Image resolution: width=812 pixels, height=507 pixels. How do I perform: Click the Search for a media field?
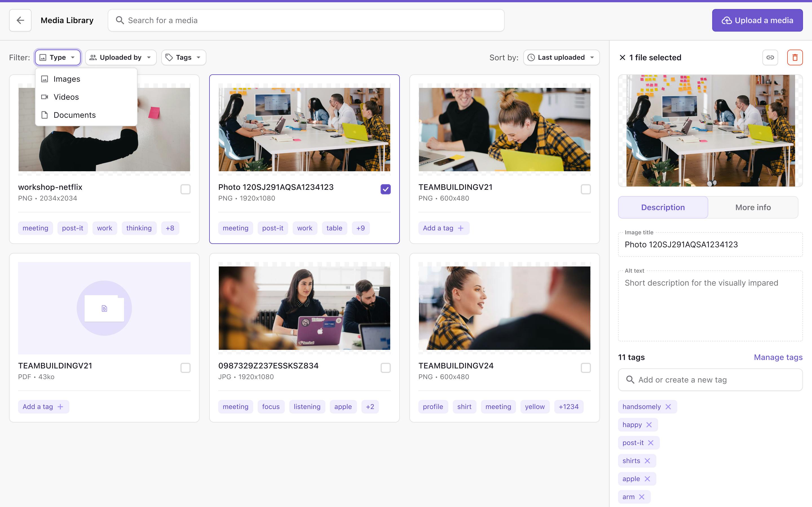305,21
